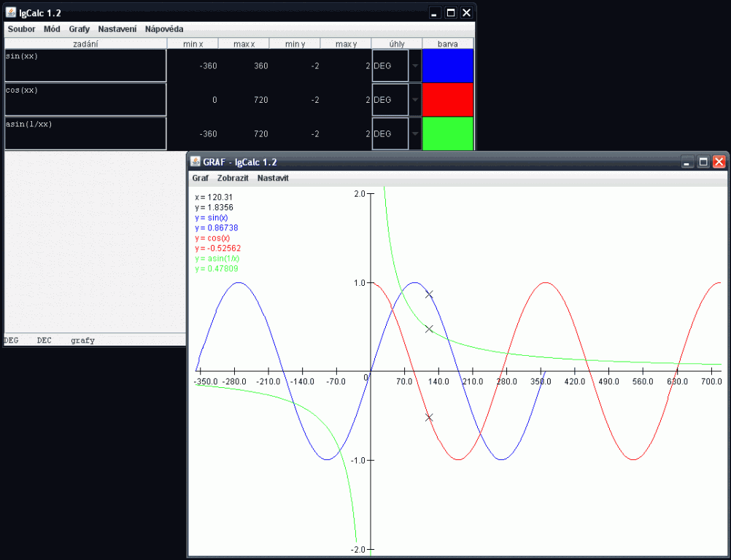Open the Soubor menu
Screen dimensions: 731x560
[21, 29]
